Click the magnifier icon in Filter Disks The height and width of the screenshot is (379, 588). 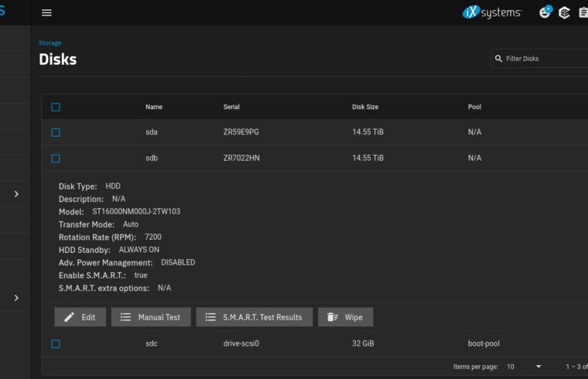(x=498, y=59)
